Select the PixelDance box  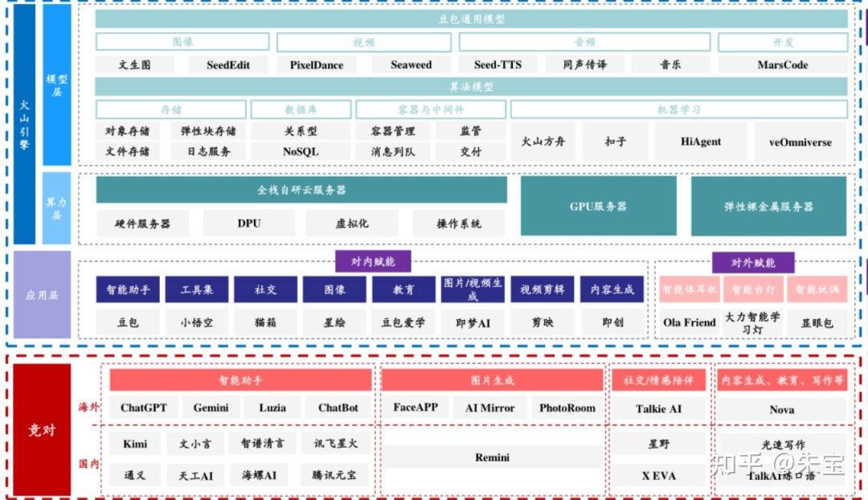[x=317, y=65]
